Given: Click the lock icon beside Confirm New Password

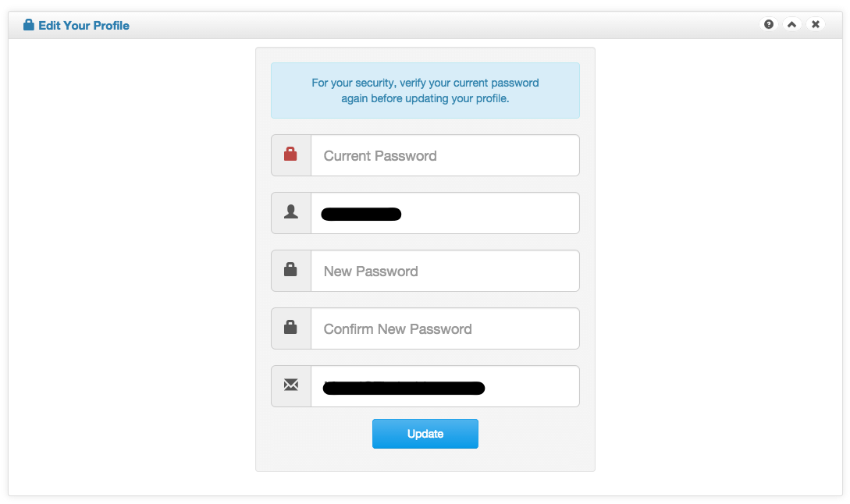Looking at the screenshot, I should (x=290, y=328).
